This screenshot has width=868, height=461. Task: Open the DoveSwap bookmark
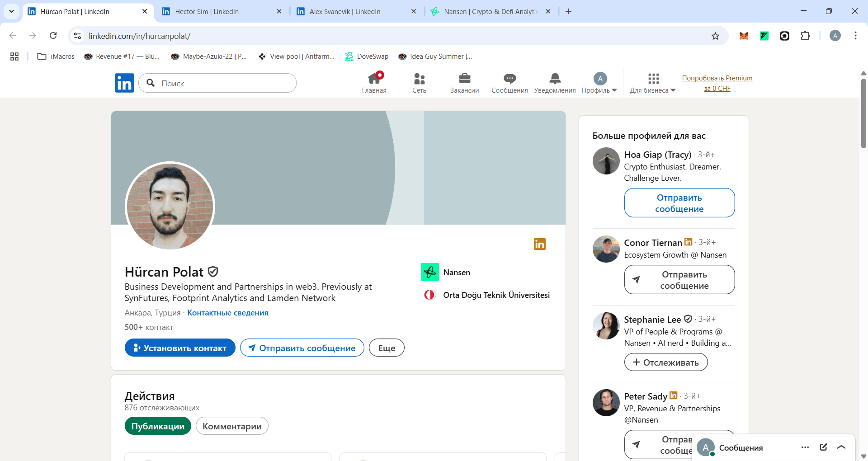[367, 56]
